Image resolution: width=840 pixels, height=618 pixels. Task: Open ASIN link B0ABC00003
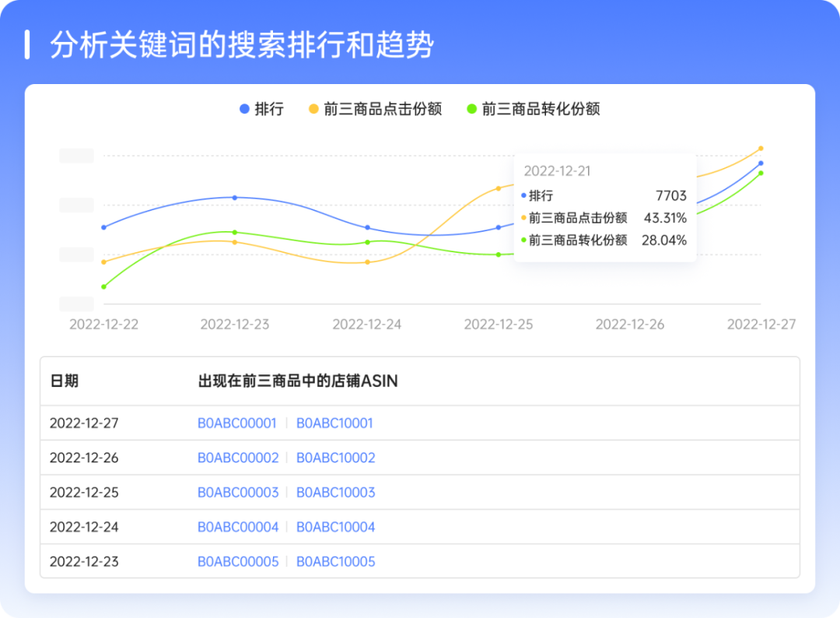(x=238, y=492)
